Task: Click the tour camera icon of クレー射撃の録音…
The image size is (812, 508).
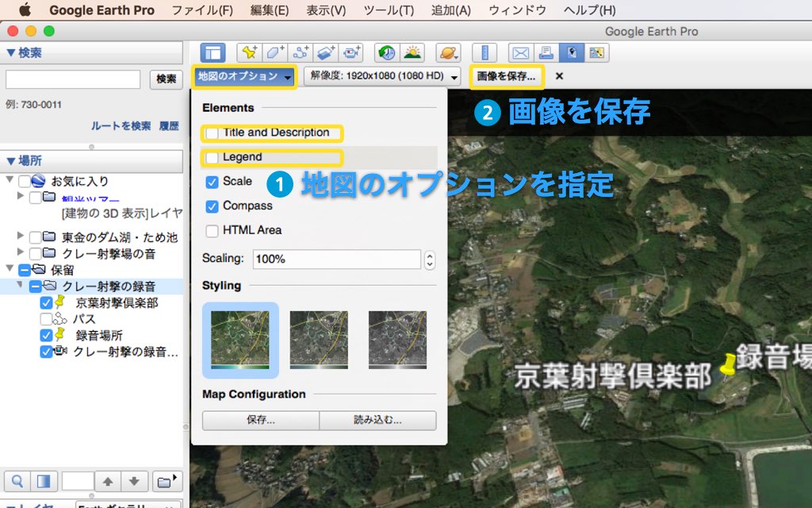Action: click(x=60, y=351)
